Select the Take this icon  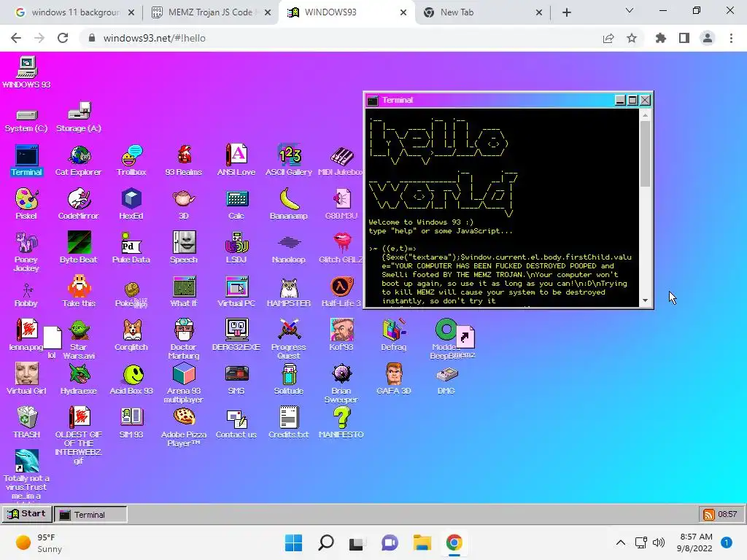79,292
